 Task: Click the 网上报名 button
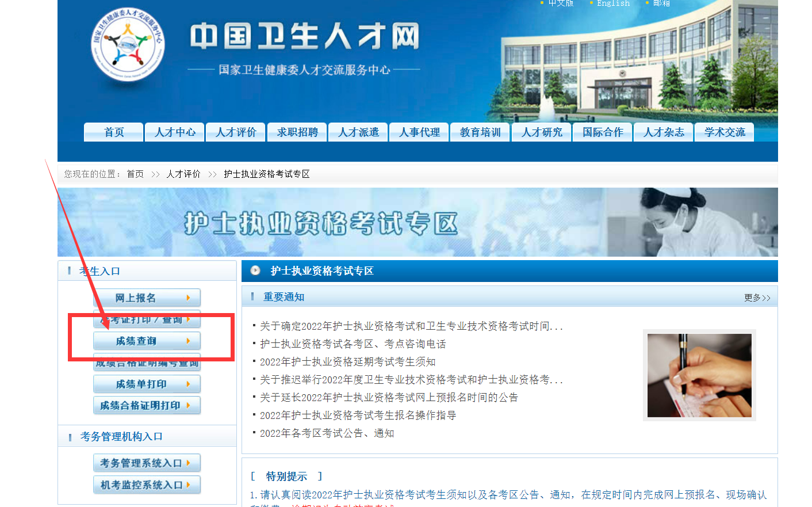pyautogui.click(x=147, y=298)
